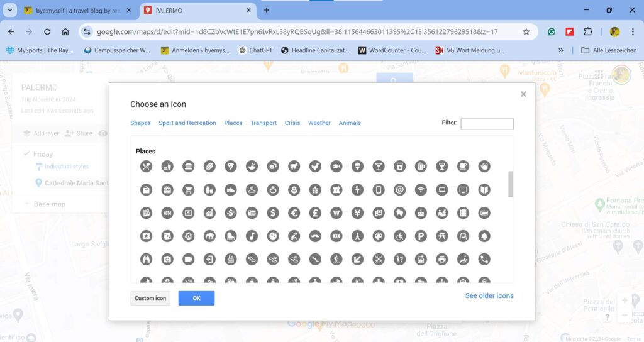Open the Chrome three-dot menu

pos(633,31)
